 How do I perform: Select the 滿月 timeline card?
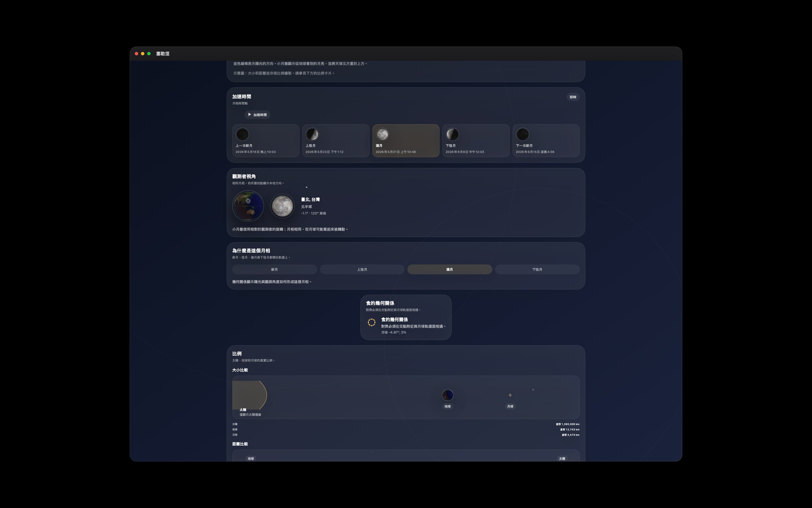[406, 141]
